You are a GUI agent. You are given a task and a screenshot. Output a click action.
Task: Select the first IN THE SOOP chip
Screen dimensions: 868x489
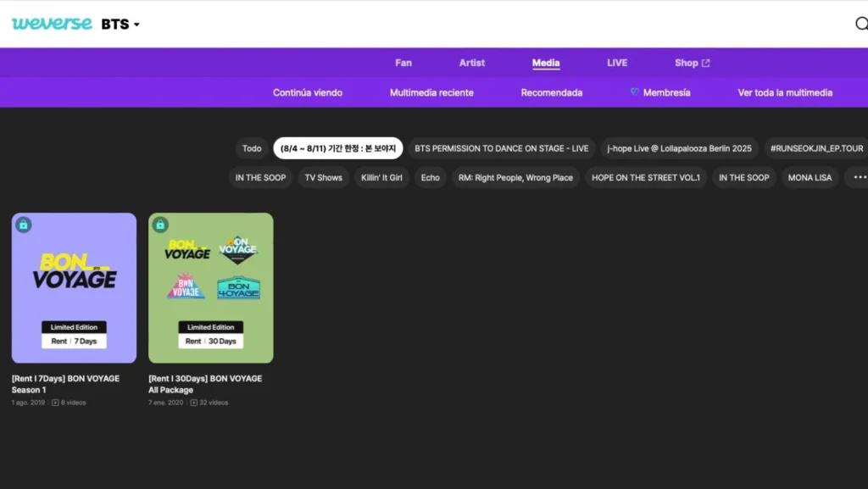point(261,178)
